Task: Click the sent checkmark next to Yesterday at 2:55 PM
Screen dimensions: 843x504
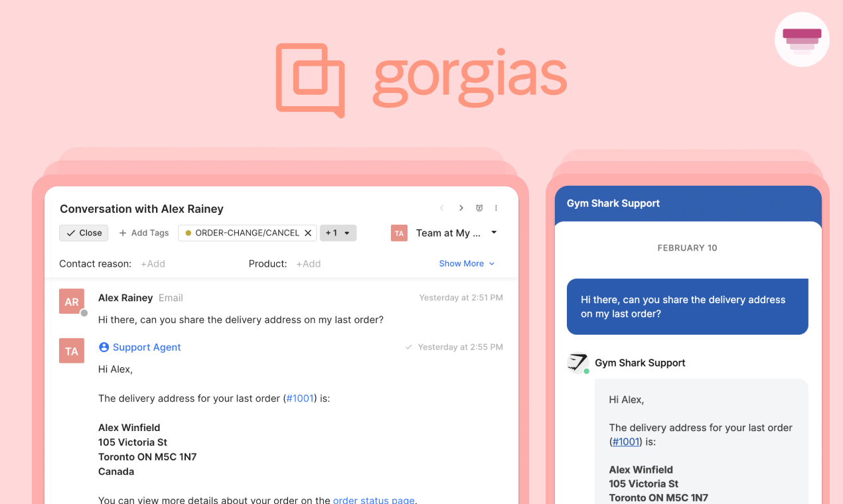Action: click(x=409, y=347)
